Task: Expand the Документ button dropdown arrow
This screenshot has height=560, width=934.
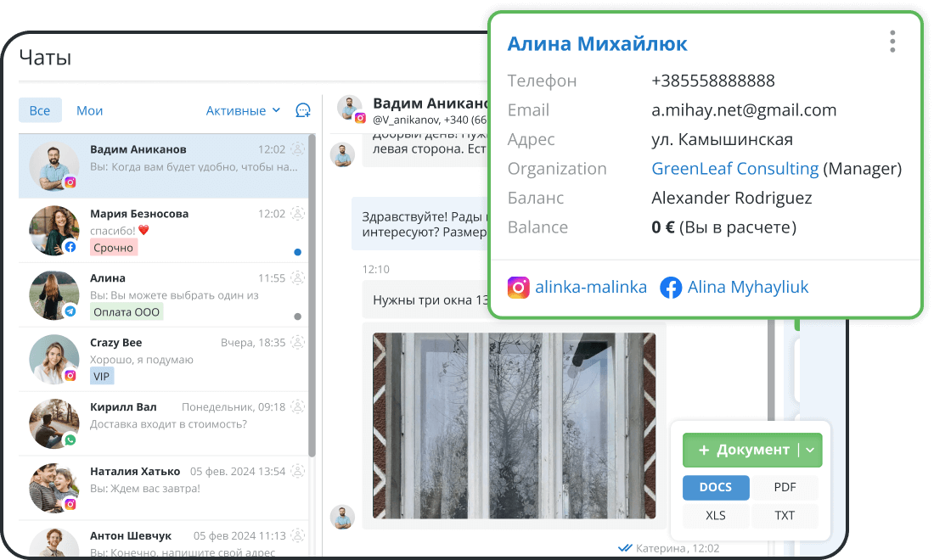Action: tap(810, 451)
